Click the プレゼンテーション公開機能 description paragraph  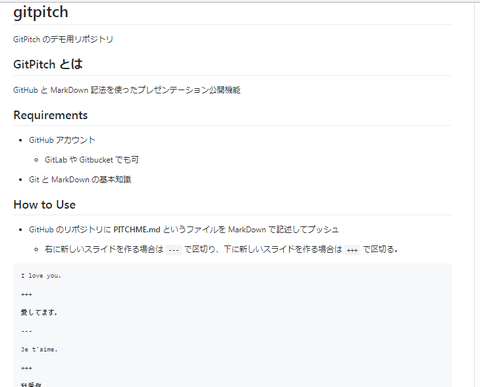click(x=127, y=90)
